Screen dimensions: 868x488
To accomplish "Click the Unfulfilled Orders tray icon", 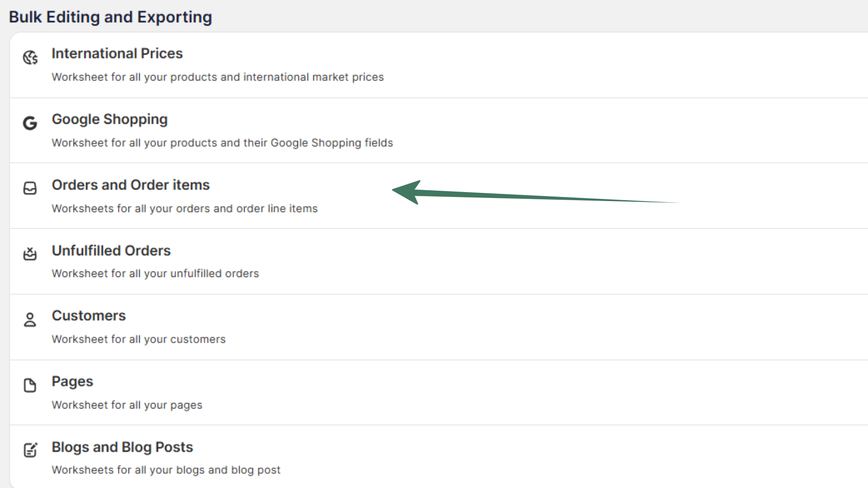I will (30, 253).
